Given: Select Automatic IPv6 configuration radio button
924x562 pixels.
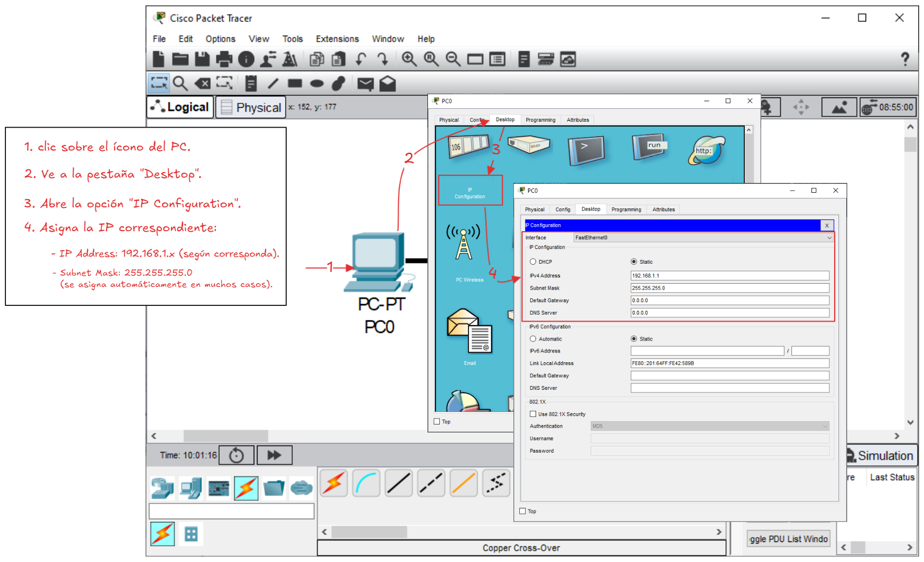Looking at the screenshot, I should click(x=533, y=339).
